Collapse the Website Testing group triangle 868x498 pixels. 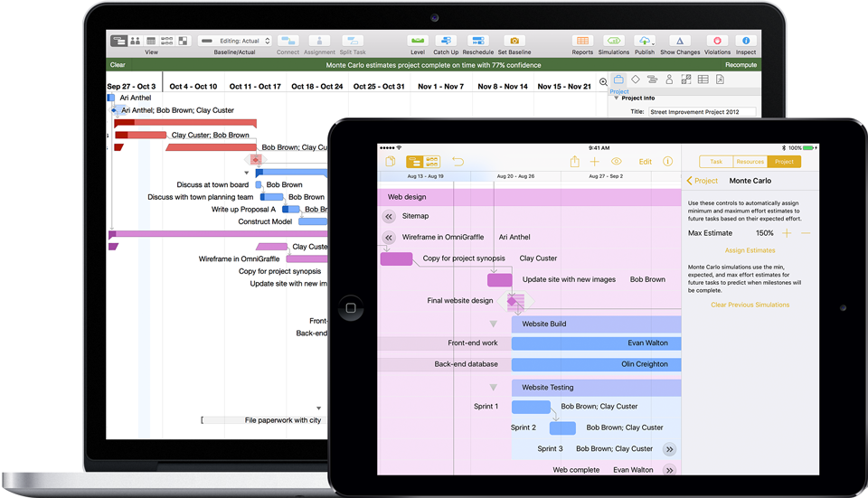(x=494, y=388)
